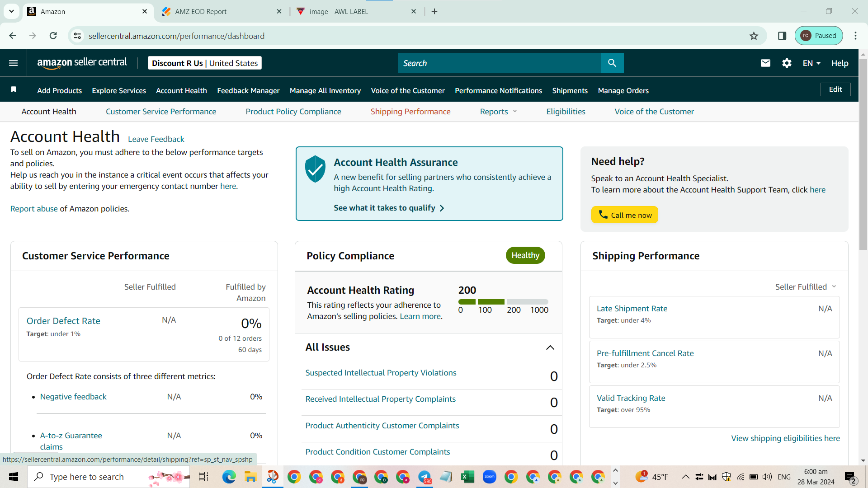The height and width of the screenshot is (488, 868).
Task: Click the search magnifier button
Action: [x=612, y=63]
